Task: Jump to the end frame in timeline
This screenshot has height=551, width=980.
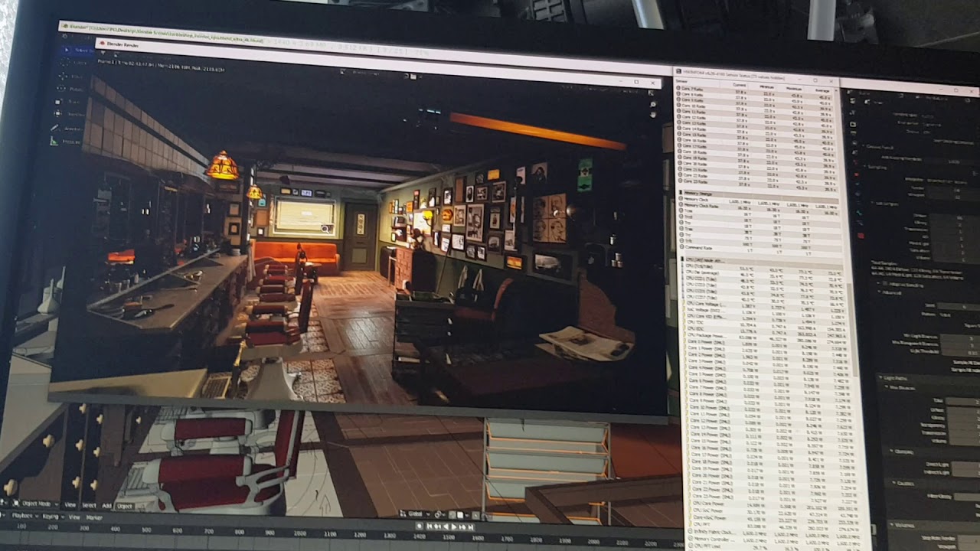Action: (470, 527)
